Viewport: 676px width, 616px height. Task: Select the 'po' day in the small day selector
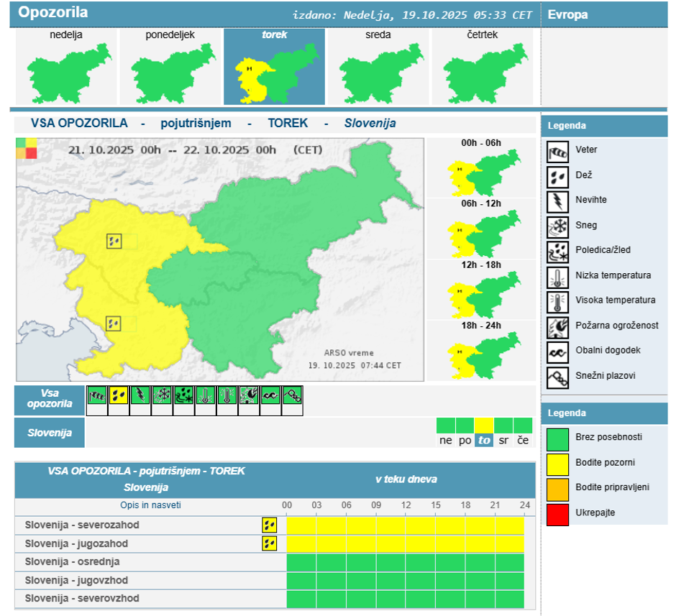point(465,441)
